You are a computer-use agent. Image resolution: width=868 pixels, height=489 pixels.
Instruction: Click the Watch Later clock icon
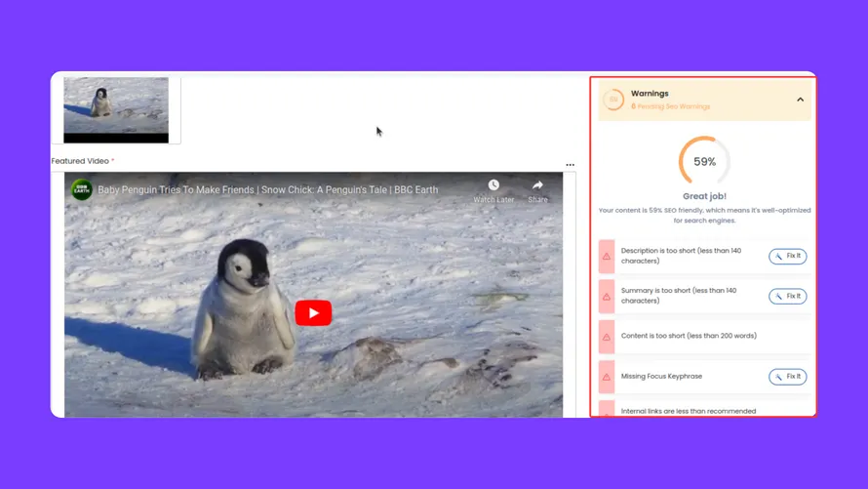tap(493, 185)
